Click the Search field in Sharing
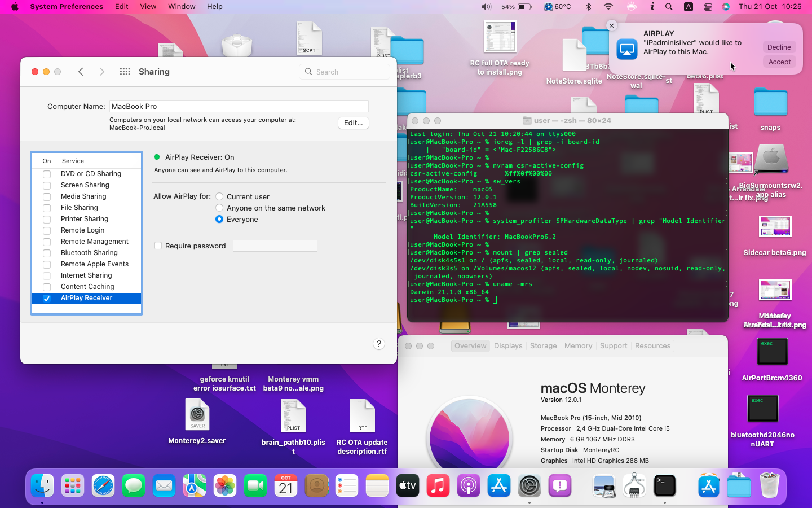Viewport: 812px width, 508px height. 345,72
